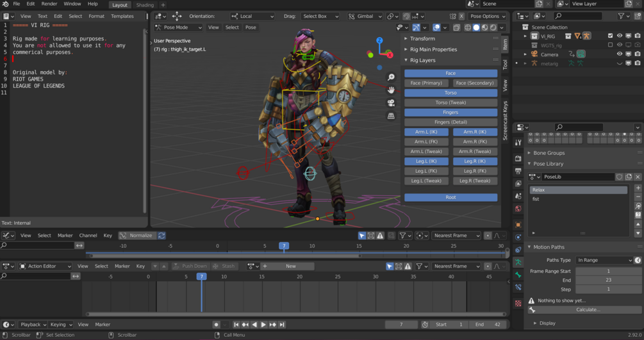Click the update frame range clock icon
Viewport: 644px width, 340px height.
[638, 260]
